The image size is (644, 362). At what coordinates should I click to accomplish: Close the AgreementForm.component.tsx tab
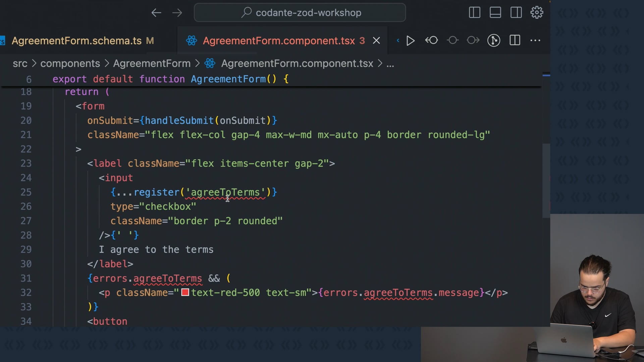(376, 41)
